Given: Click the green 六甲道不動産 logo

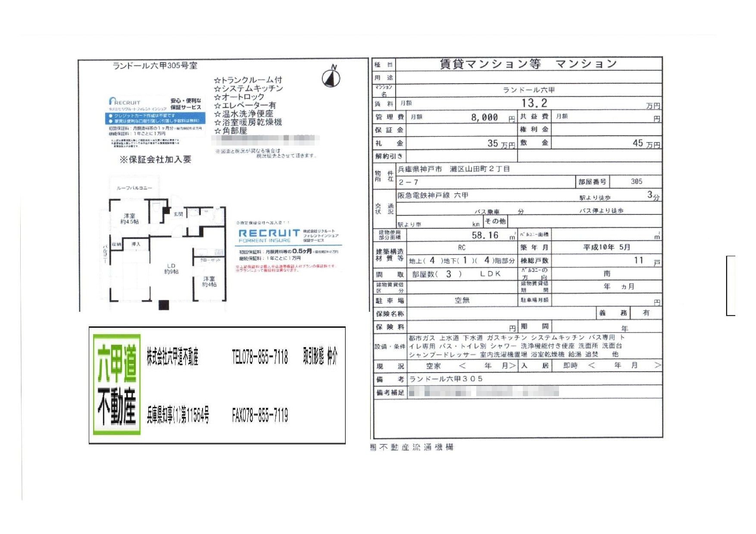Looking at the screenshot, I should tap(117, 385).
